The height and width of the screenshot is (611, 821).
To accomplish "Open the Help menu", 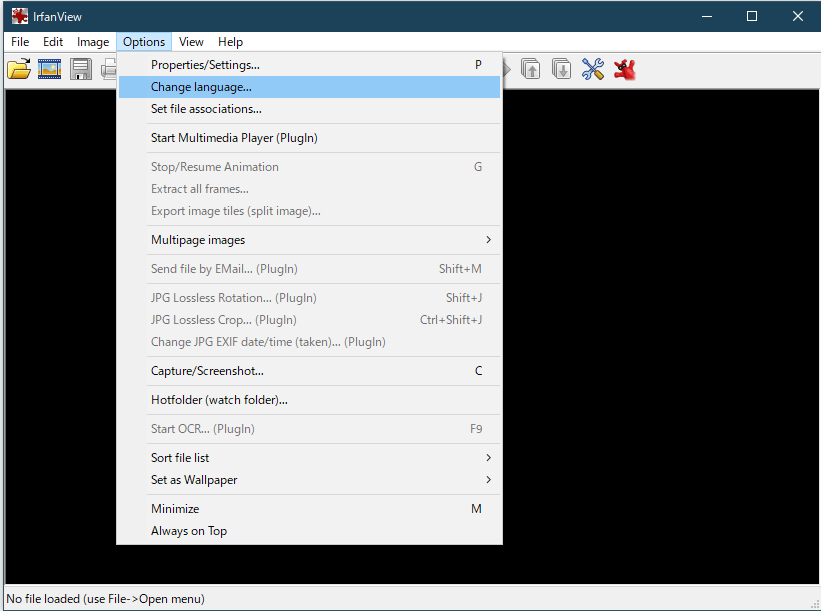I will point(230,42).
